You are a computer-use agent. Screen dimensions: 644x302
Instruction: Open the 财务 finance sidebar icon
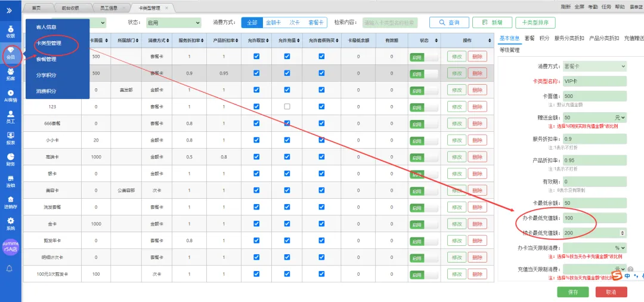(x=11, y=160)
